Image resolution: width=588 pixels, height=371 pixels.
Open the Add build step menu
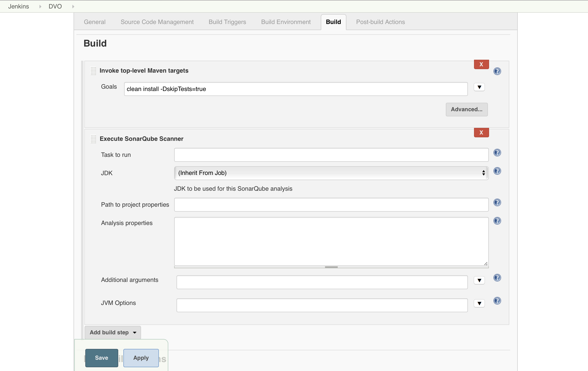(113, 332)
